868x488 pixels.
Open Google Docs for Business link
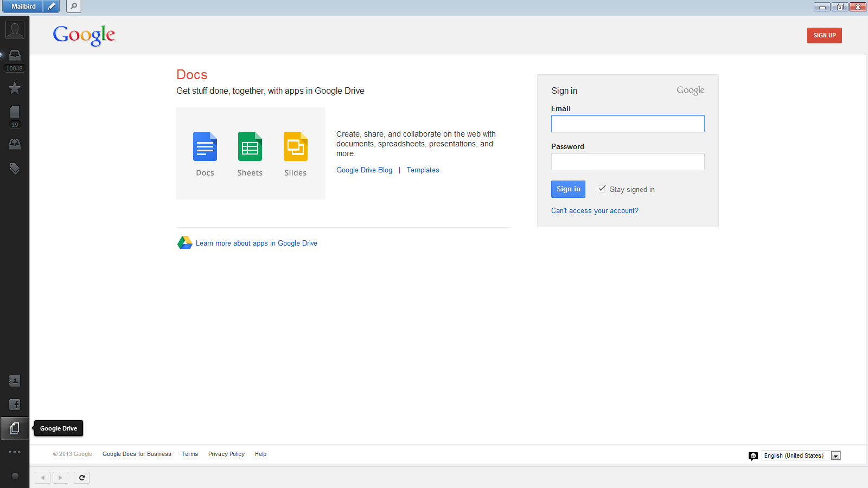[x=137, y=454]
